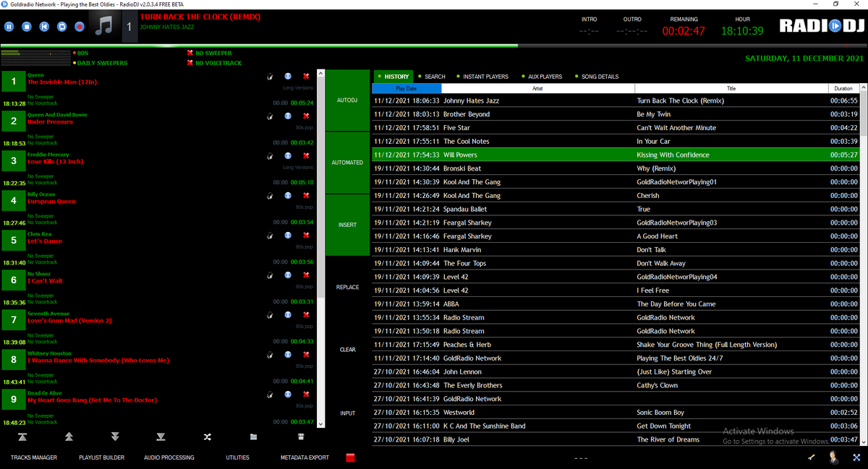868x469 pixels.
Task: Open AUDIO PROCESSING
Action: (169, 457)
